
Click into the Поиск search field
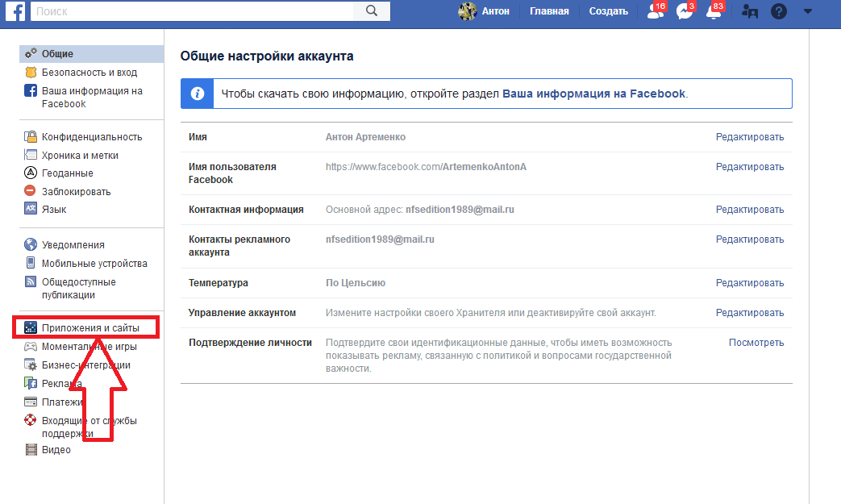[192, 10]
